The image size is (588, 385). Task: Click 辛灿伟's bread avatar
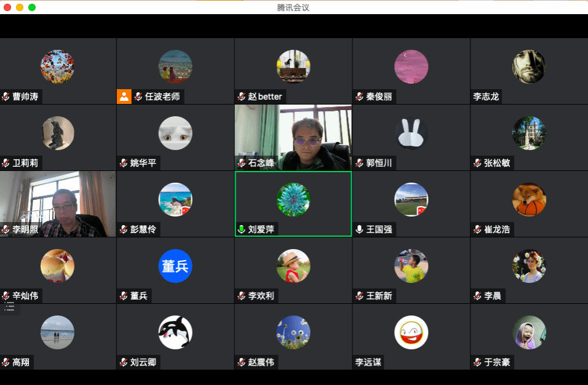pos(57,266)
